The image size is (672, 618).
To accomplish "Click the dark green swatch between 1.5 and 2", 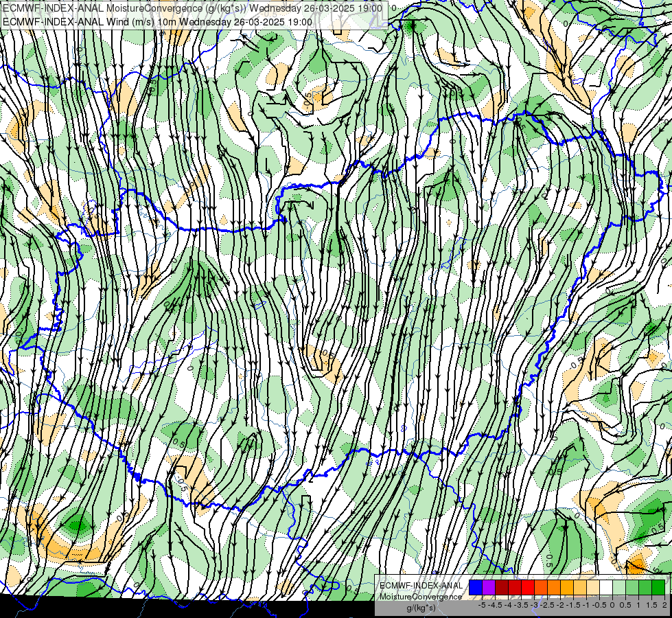I will [658, 587].
